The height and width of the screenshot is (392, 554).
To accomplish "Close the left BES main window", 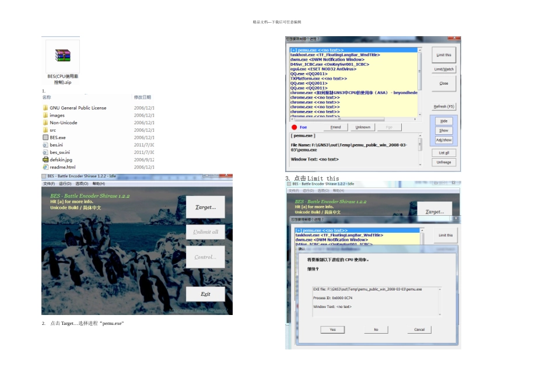I will 226,176.
